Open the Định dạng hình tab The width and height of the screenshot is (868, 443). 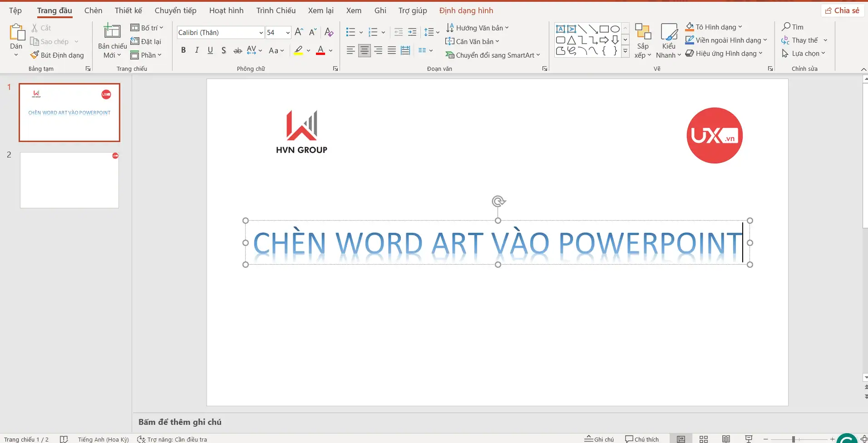click(x=467, y=10)
